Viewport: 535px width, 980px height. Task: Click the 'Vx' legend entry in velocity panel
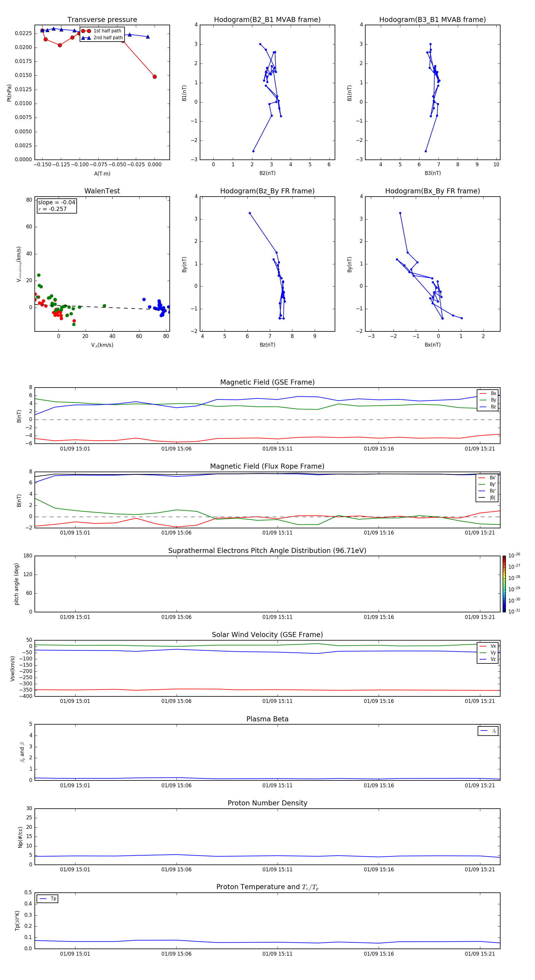488,646
